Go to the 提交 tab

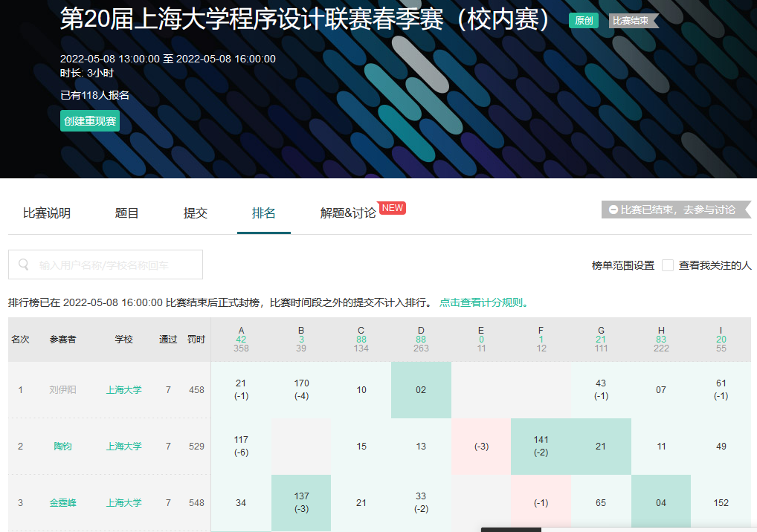pyautogui.click(x=196, y=213)
